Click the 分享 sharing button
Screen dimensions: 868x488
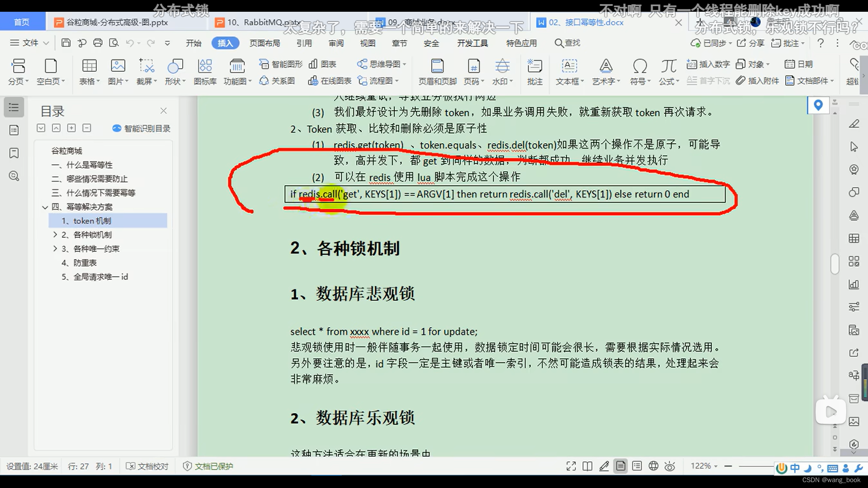pyautogui.click(x=753, y=43)
